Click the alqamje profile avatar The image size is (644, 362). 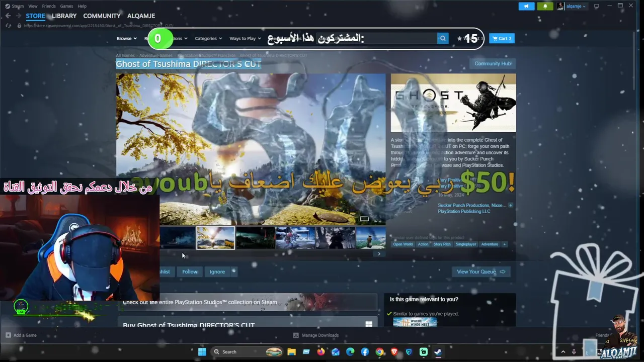coord(560,6)
